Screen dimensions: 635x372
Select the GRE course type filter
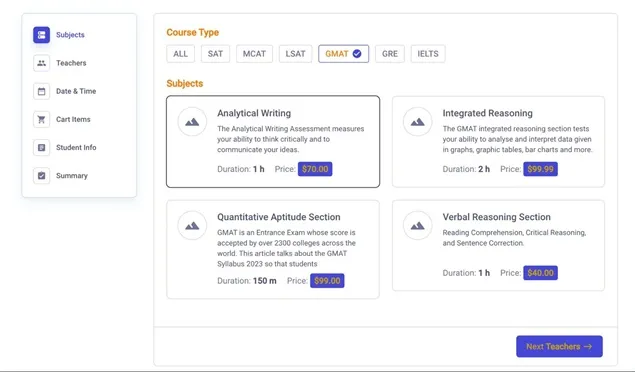(390, 54)
